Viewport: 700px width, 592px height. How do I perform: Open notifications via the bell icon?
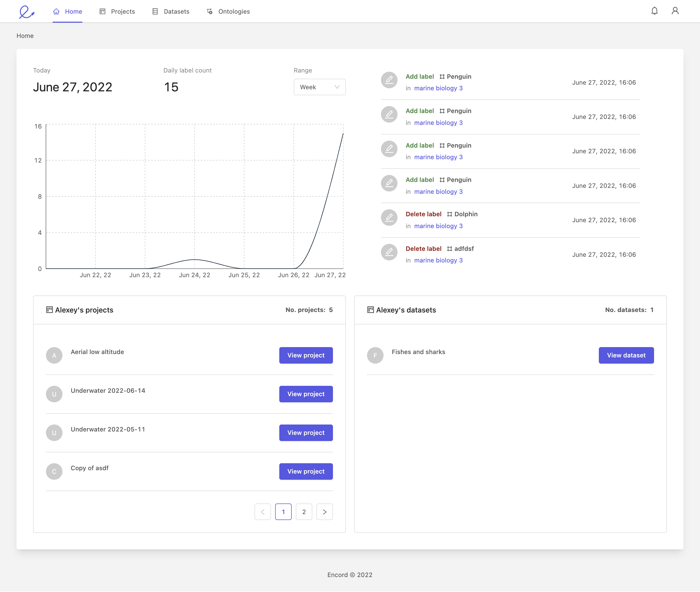[x=654, y=11]
